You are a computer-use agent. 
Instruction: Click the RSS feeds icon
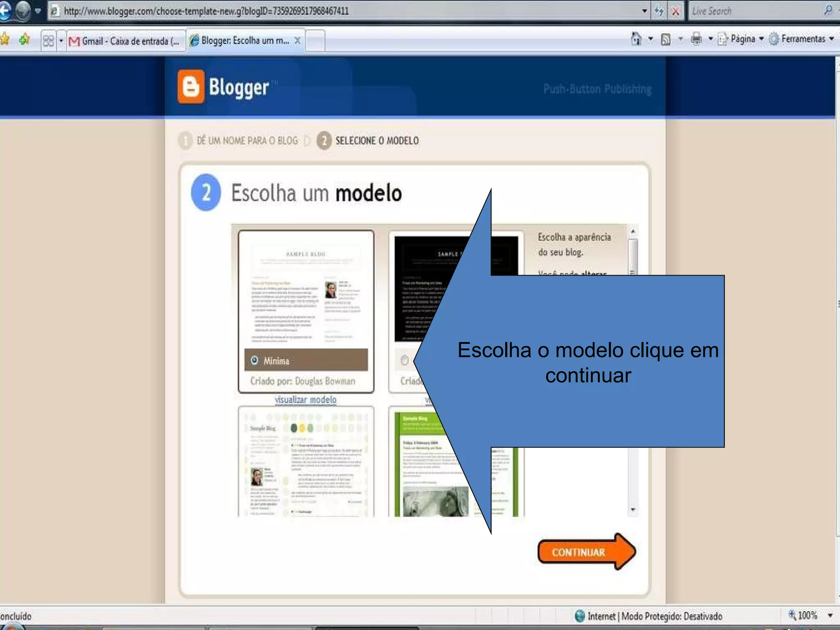point(666,39)
